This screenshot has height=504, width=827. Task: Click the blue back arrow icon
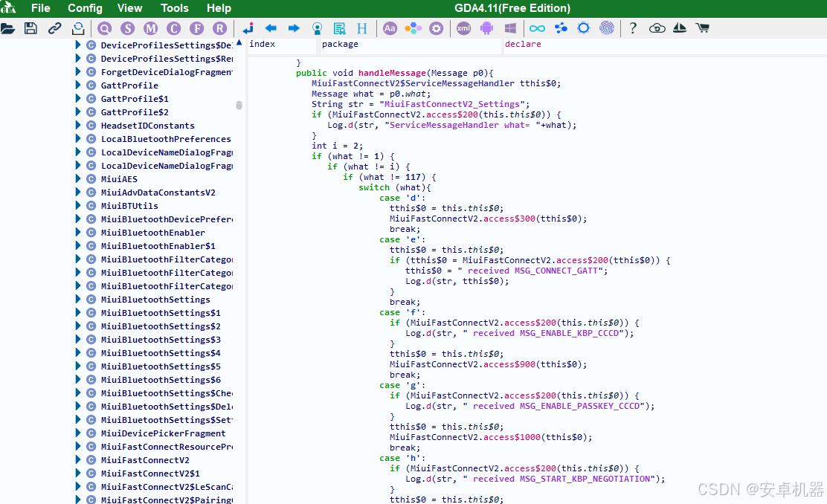[271, 28]
